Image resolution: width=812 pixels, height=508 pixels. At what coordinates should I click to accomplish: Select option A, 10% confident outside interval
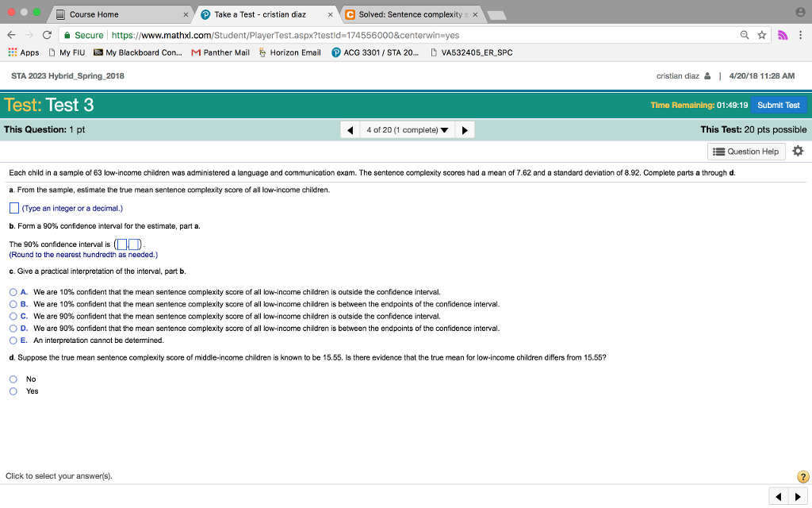[x=13, y=292]
